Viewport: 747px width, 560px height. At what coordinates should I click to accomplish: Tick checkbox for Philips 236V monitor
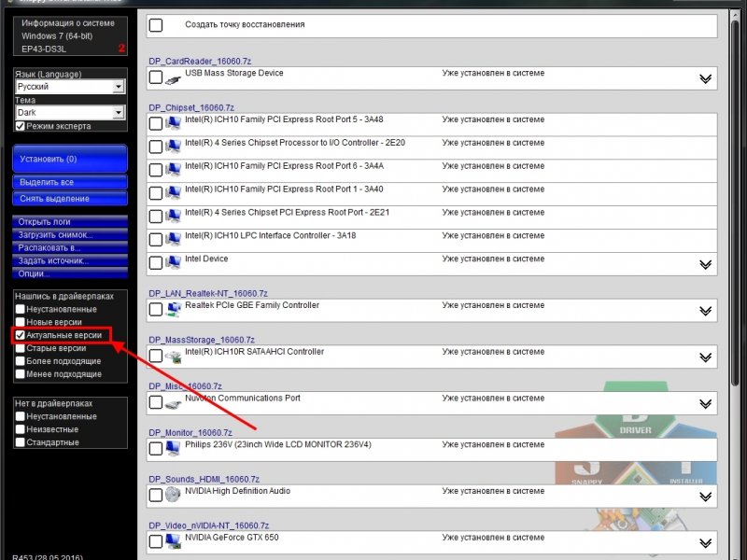(156, 449)
